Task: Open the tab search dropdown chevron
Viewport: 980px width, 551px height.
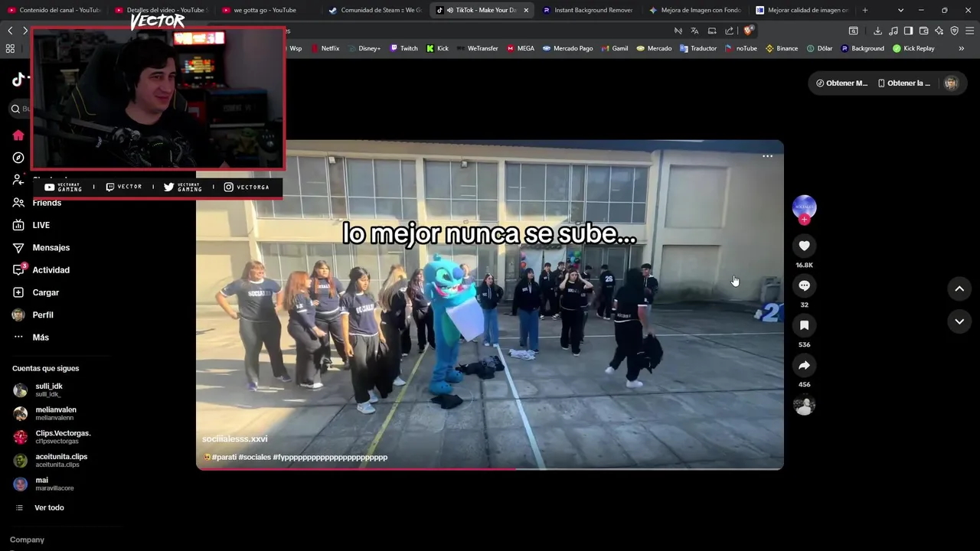Action: 900,10
